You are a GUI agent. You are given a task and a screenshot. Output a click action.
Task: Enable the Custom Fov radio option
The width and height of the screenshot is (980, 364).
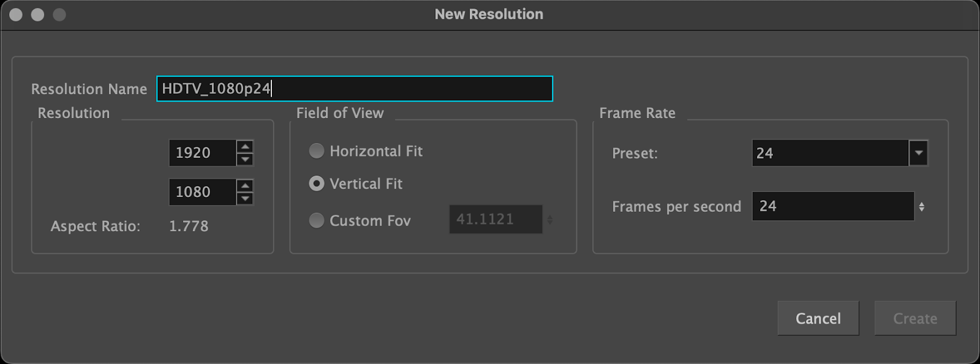pyautogui.click(x=317, y=220)
